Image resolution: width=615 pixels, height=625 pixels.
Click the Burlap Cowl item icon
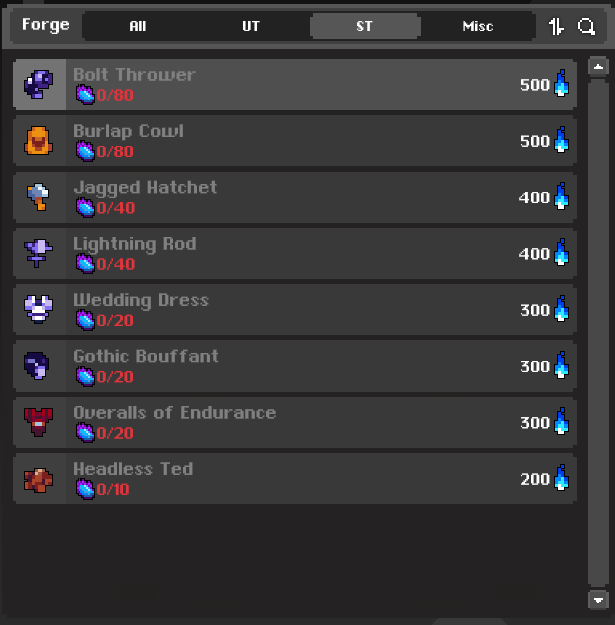39,141
